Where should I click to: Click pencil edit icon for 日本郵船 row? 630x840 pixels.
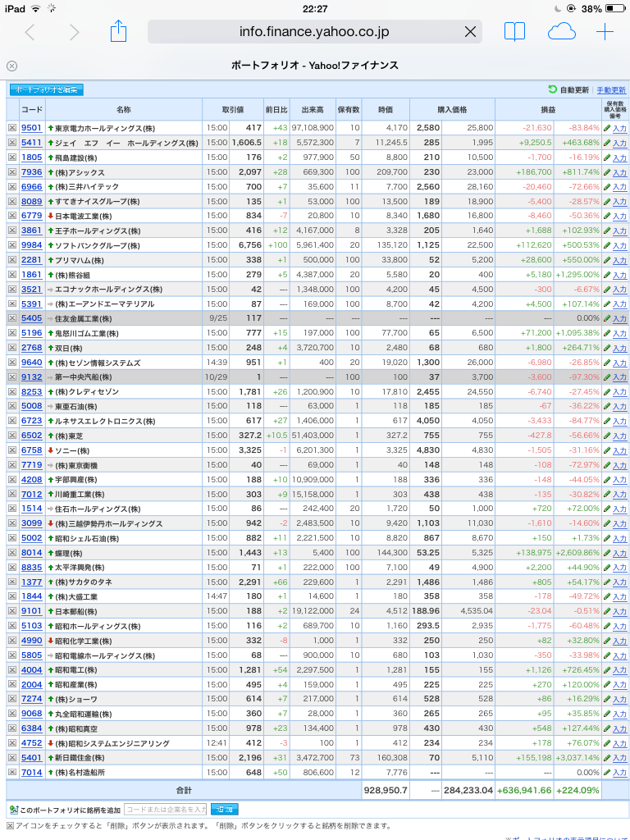click(607, 611)
